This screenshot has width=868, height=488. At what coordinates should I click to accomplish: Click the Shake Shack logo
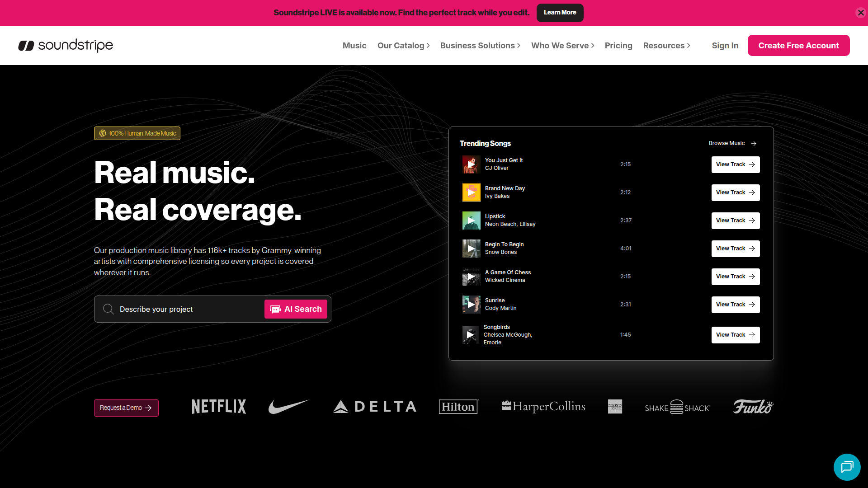point(677,407)
